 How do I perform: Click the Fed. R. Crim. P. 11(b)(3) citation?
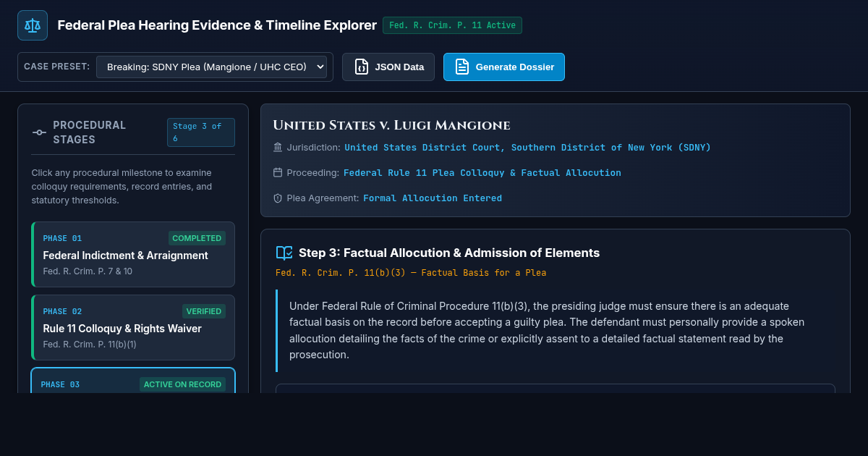pyautogui.click(x=411, y=273)
